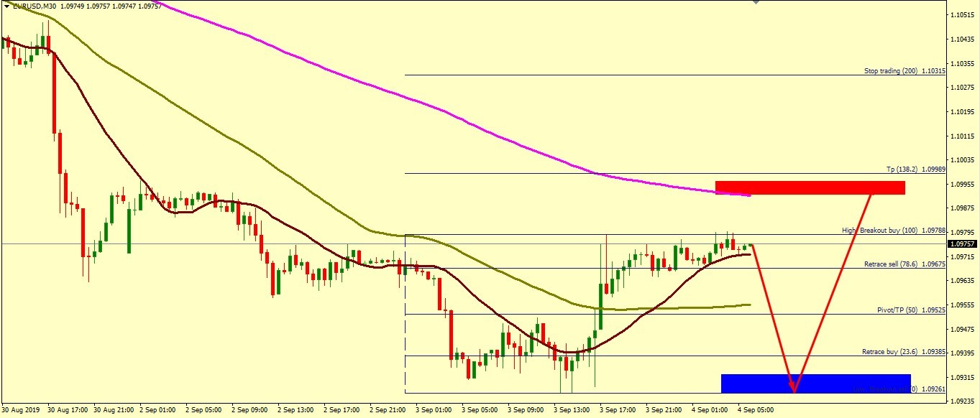
Task: Click the triangle arrow beside EURUSD,M30
Action: coord(7,6)
